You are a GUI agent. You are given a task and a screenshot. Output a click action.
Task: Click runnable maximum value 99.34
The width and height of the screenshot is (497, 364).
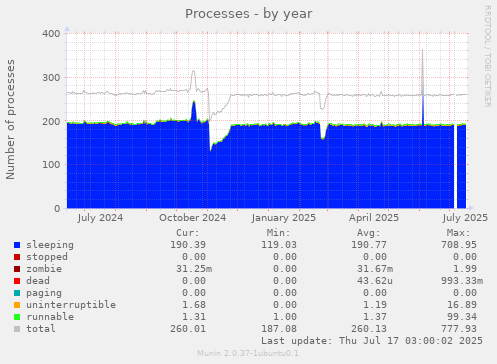point(462,317)
